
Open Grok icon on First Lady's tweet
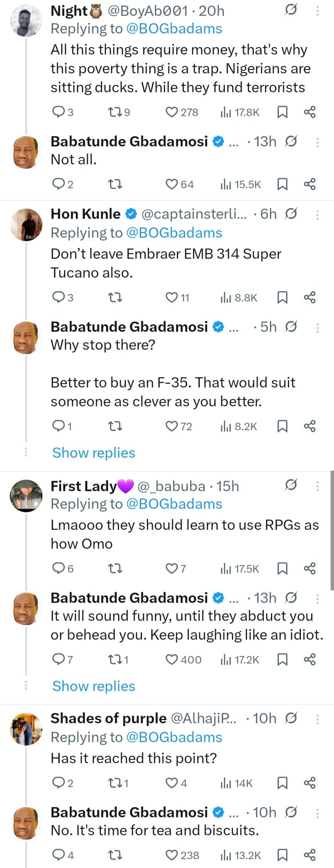[x=291, y=485]
